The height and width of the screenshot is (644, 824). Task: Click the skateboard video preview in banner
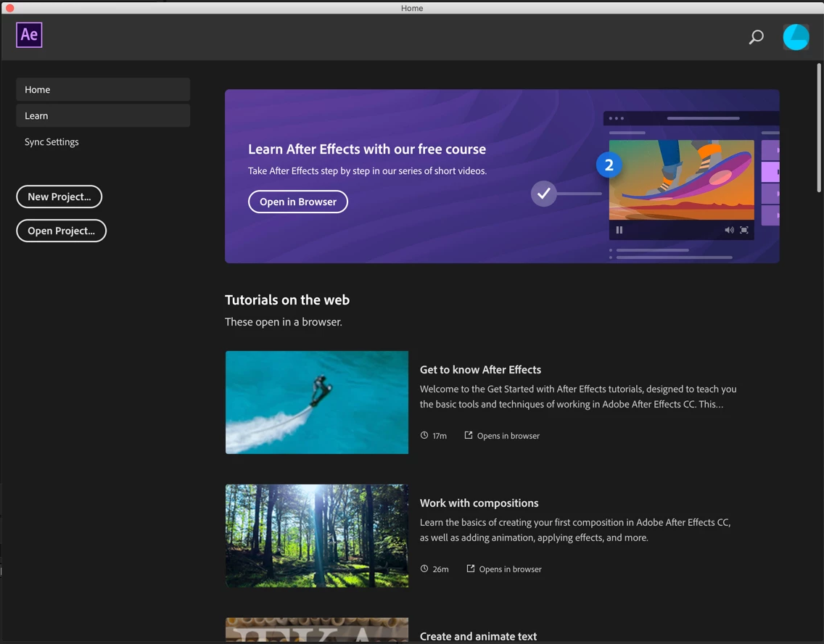point(681,180)
